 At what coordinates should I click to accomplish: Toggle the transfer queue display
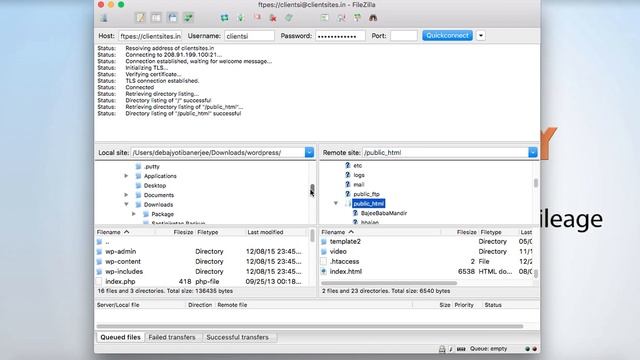(x=188, y=18)
